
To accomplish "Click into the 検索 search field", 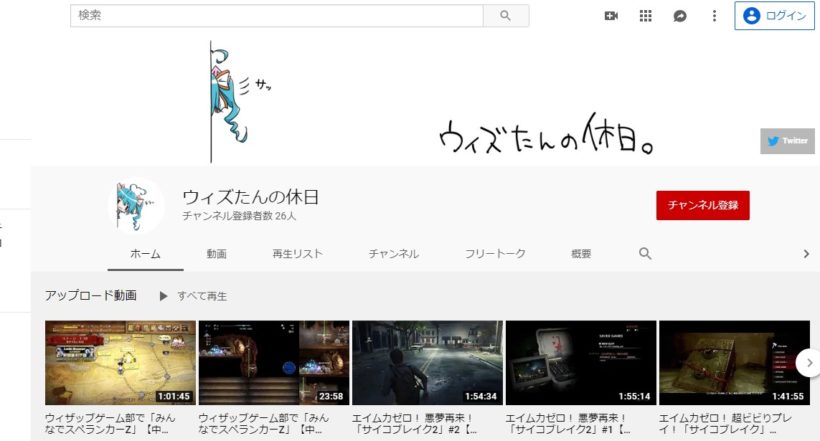I will [277, 16].
